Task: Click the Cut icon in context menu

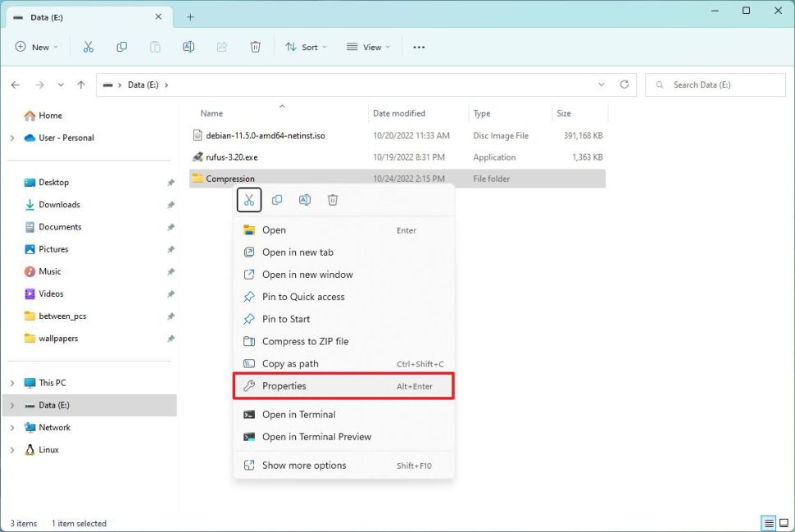Action: tap(249, 200)
